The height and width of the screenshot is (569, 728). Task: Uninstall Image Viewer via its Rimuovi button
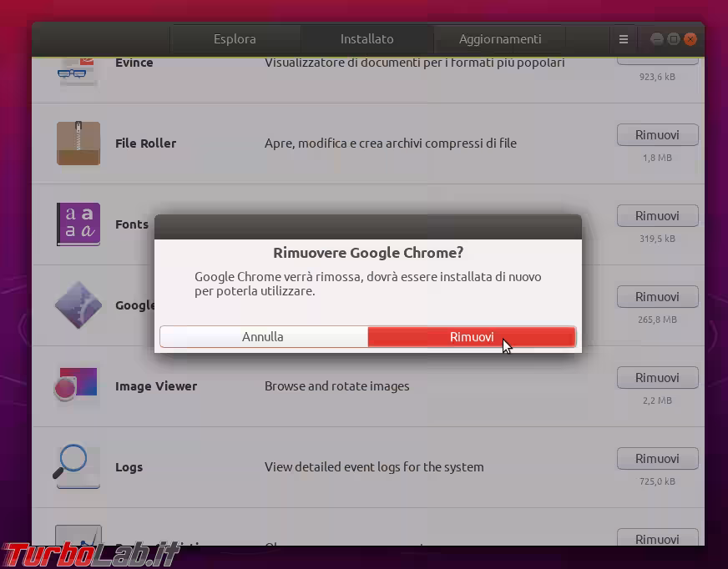point(657,378)
